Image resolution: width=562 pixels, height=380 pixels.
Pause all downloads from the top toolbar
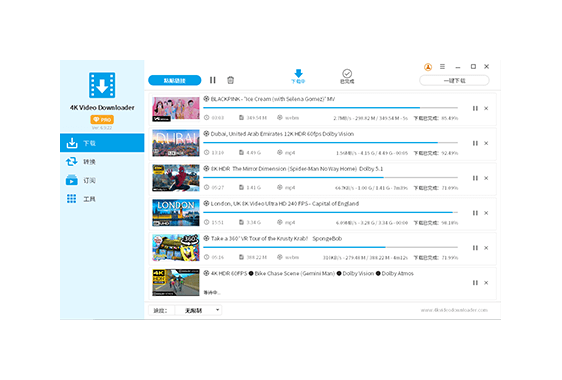click(213, 80)
